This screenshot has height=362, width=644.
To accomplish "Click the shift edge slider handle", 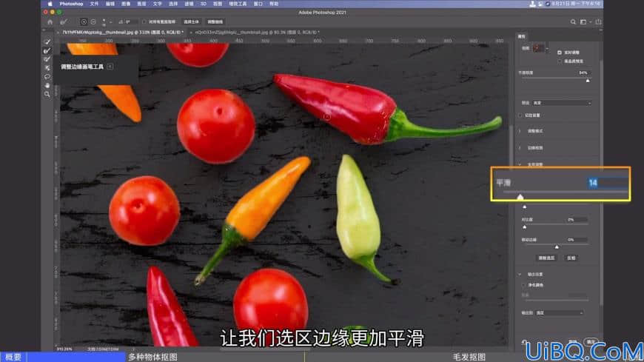I will 557,247.
